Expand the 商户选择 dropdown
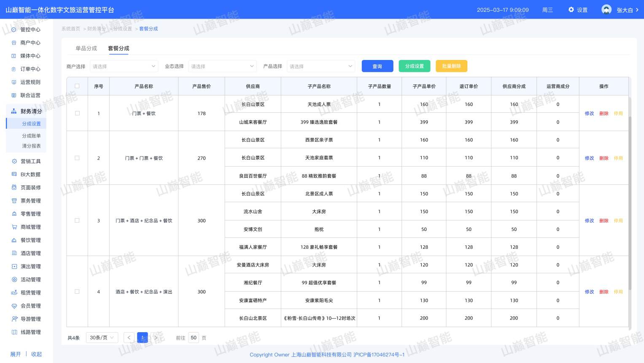 [124, 66]
